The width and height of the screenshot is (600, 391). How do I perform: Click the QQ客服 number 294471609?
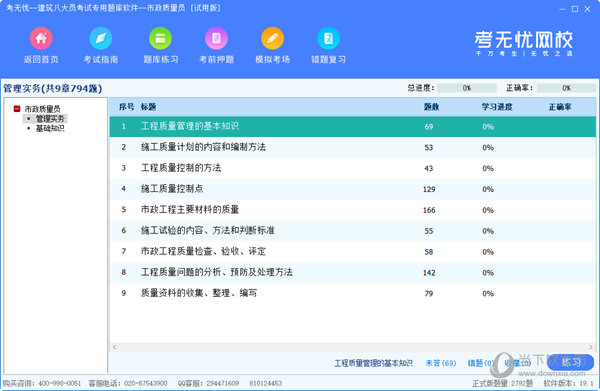[223, 383]
